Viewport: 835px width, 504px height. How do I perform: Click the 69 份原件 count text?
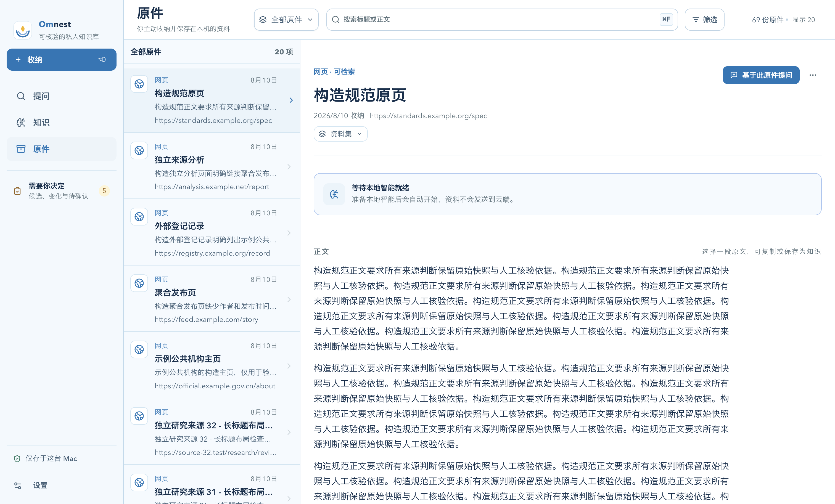[x=768, y=20]
